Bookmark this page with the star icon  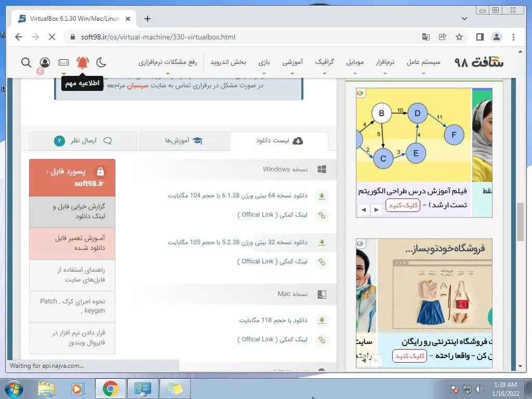[x=459, y=37]
